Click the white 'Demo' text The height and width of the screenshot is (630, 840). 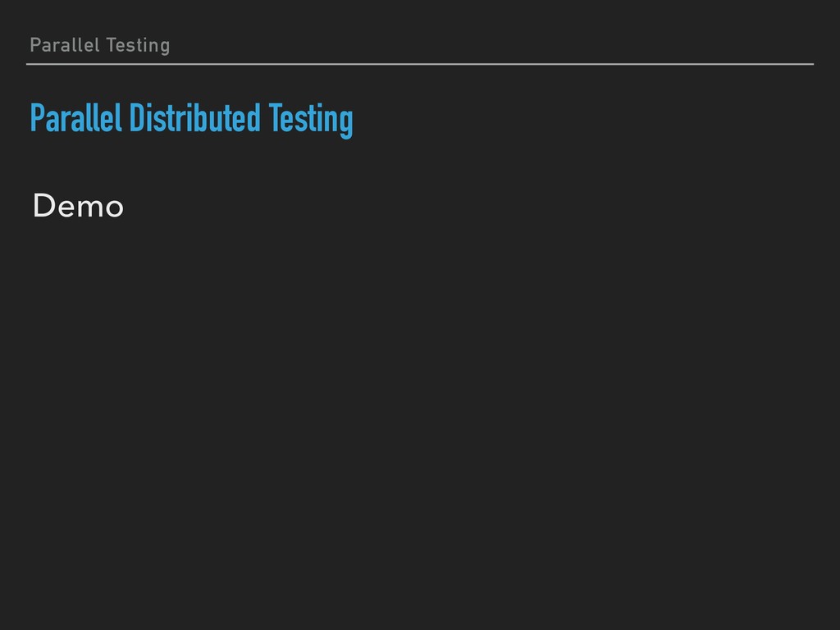(78, 206)
